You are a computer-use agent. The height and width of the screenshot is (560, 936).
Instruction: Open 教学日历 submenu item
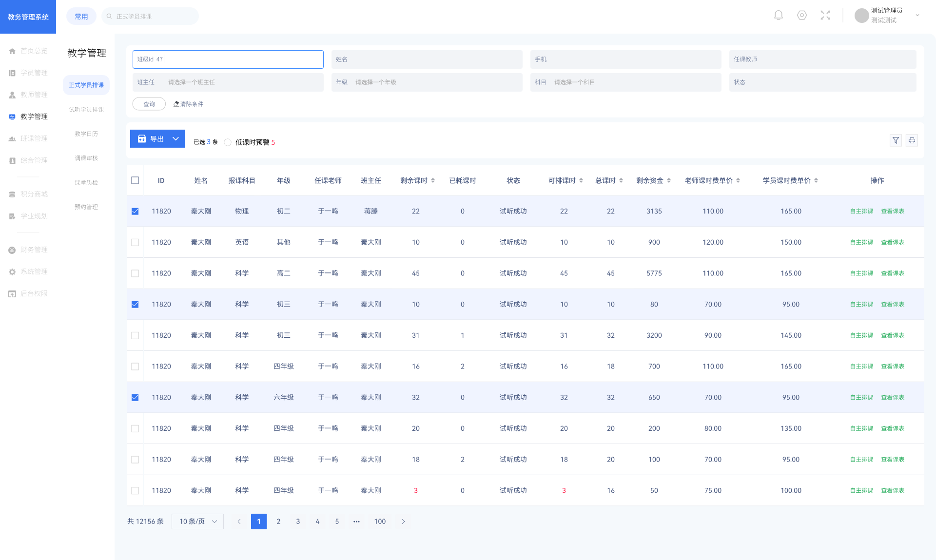click(x=86, y=134)
